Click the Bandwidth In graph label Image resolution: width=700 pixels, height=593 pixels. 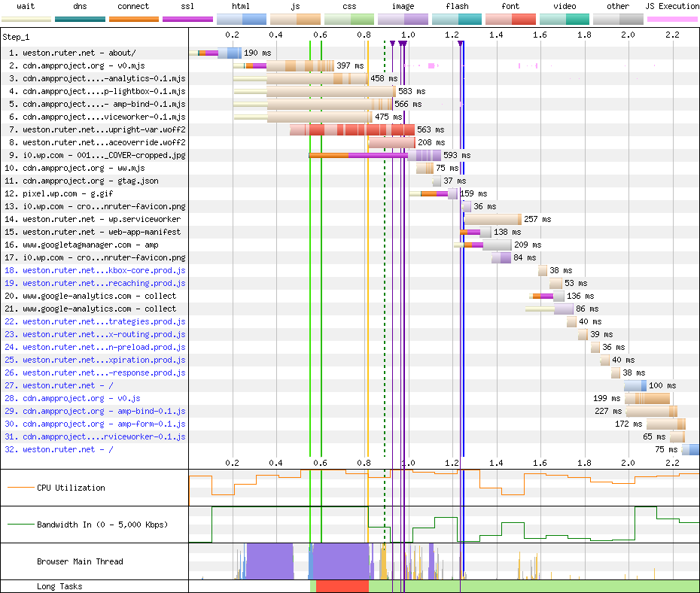point(102,525)
